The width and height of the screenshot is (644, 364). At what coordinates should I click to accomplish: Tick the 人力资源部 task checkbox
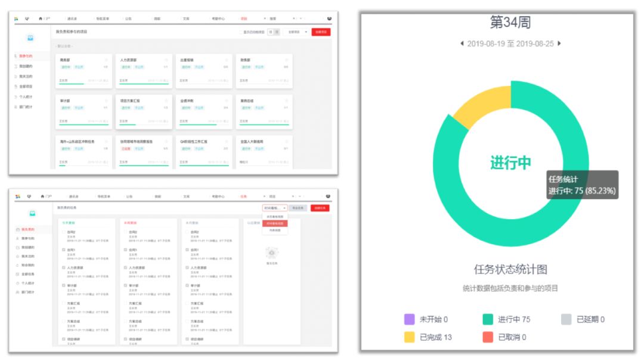pos(63,267)
